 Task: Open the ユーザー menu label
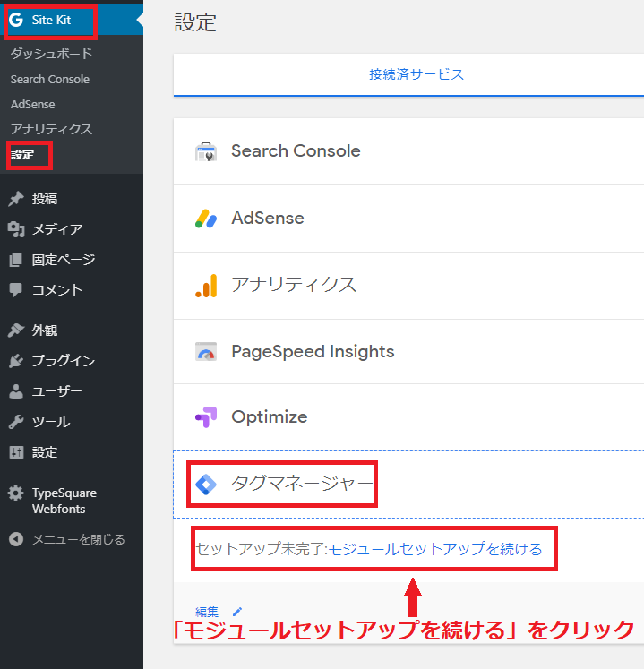click(x=56, y=391)
